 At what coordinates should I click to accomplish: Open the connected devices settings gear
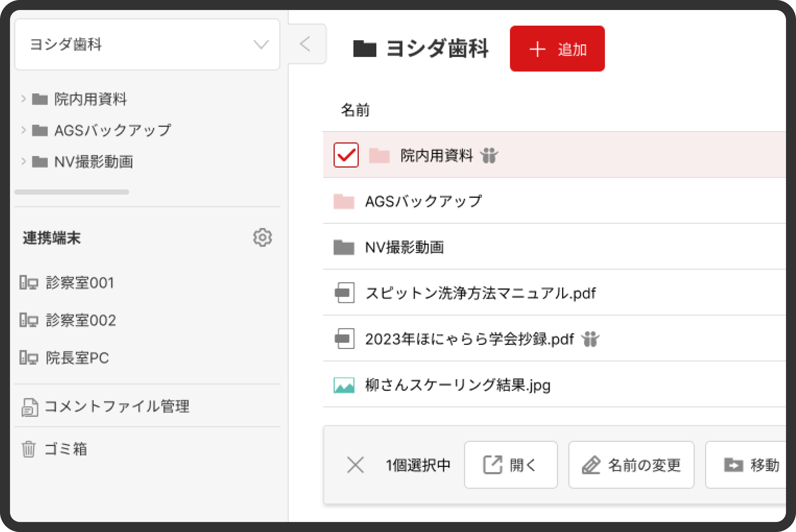point(262,237)
